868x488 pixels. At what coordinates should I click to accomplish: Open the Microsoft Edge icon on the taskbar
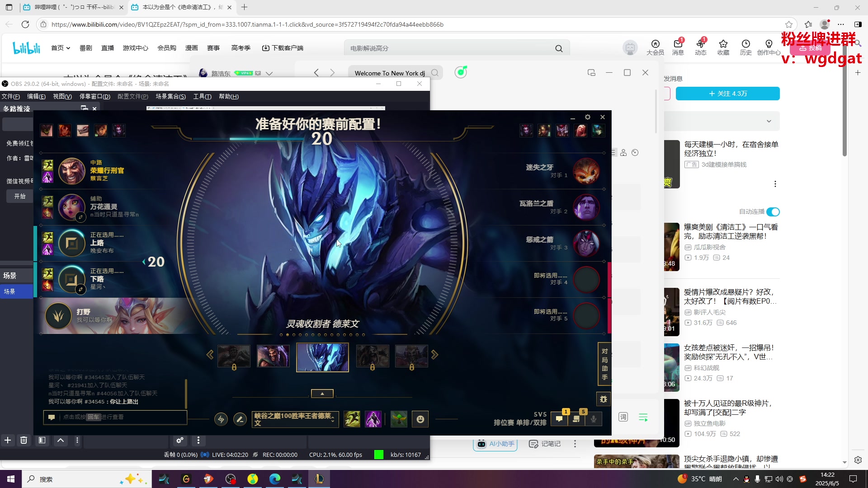coord(275,479)
